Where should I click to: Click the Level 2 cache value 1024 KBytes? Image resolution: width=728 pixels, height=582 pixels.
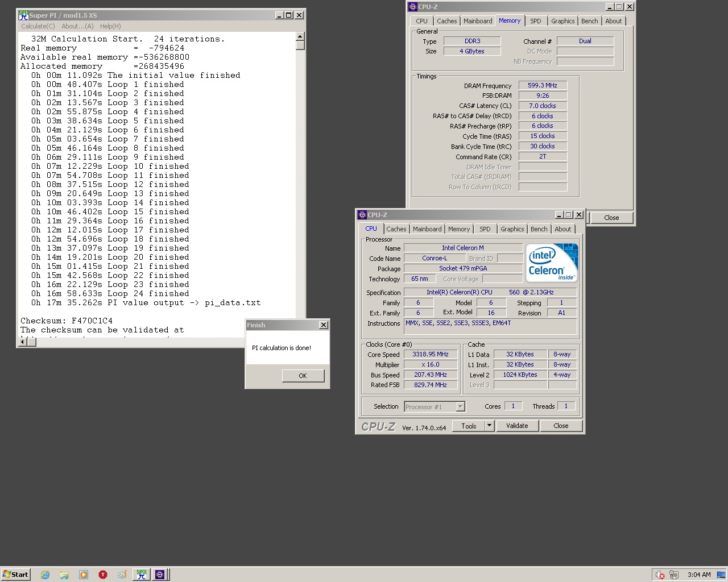pos(520,375)
